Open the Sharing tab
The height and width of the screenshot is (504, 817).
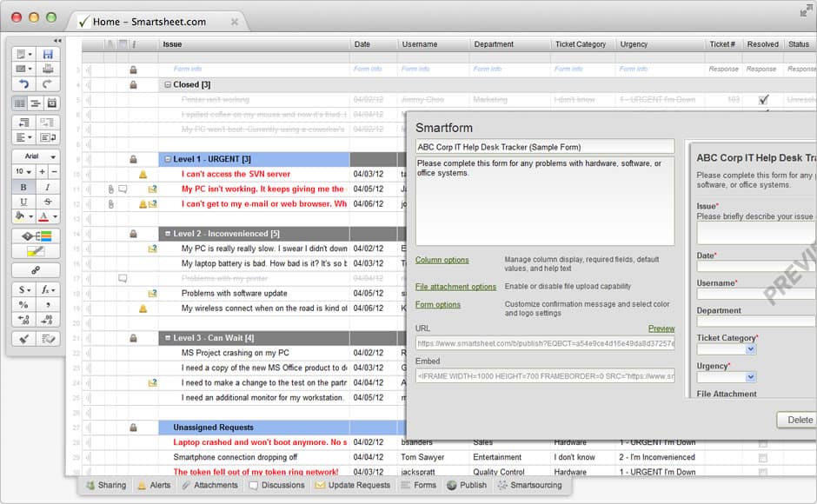point(105,486)
